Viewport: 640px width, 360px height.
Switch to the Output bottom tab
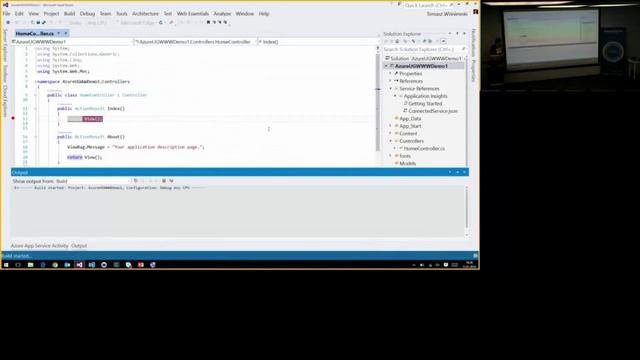79,246
